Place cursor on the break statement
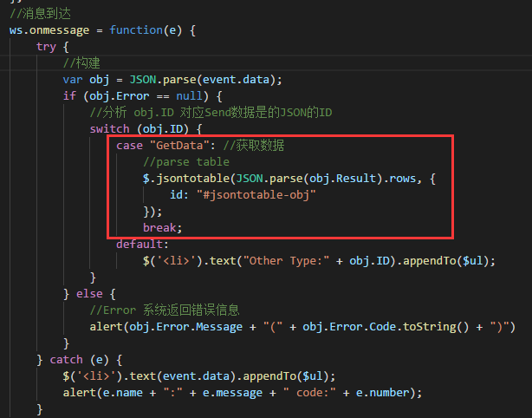The image size is (532, 418). point(162,227)
